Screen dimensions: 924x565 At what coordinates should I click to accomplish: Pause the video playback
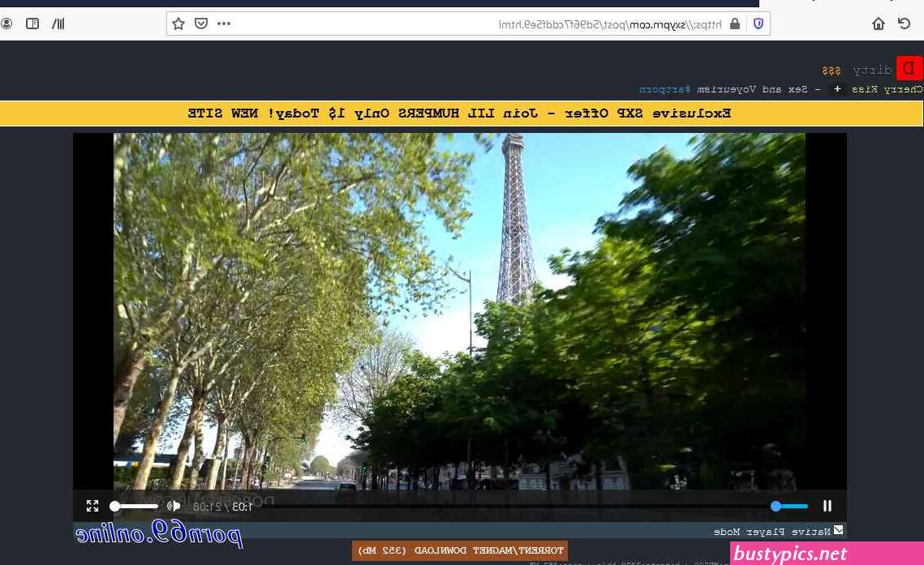pyautogui.click(x=827, y=506)
